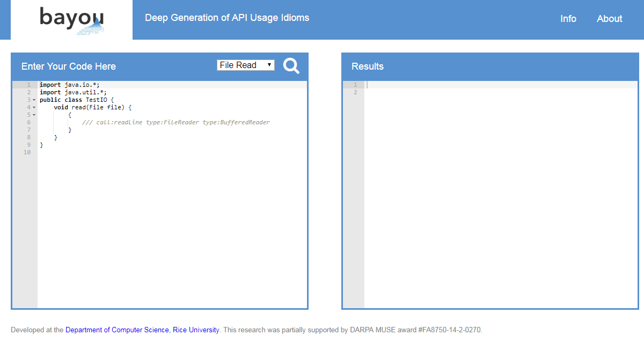Follow the Department of Computer Science link
Screen dimensions: 644x343
pos(117,330)
